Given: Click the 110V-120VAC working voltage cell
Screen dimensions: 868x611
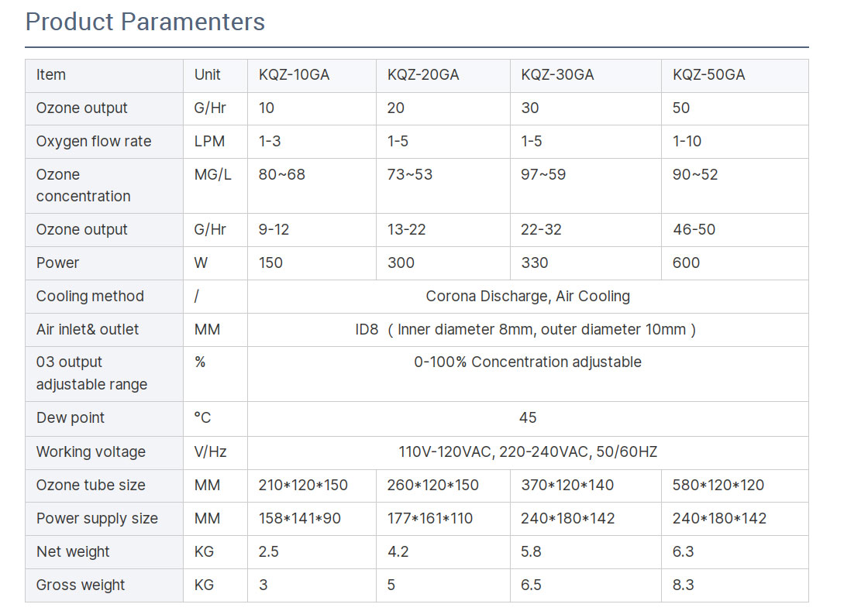Looking at the screenshot, I should (x=528, y=452).
